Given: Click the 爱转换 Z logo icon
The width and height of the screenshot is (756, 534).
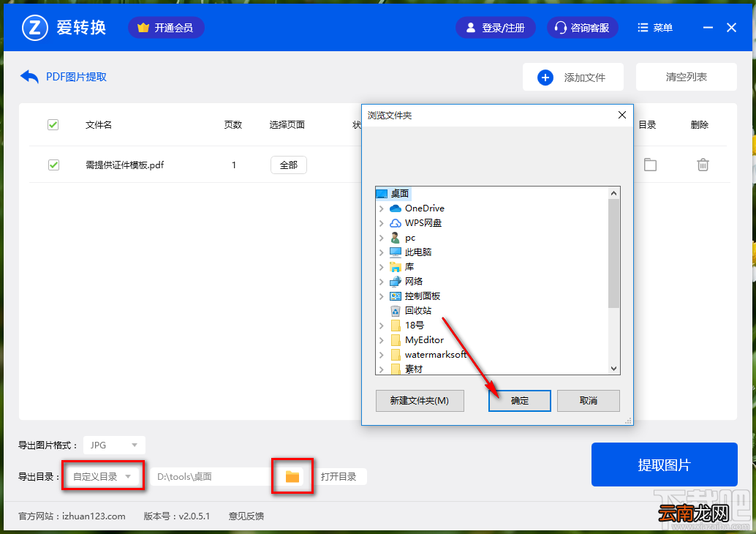Looking at the screenshot, I should pyautogui.click(x=34, y=28).
